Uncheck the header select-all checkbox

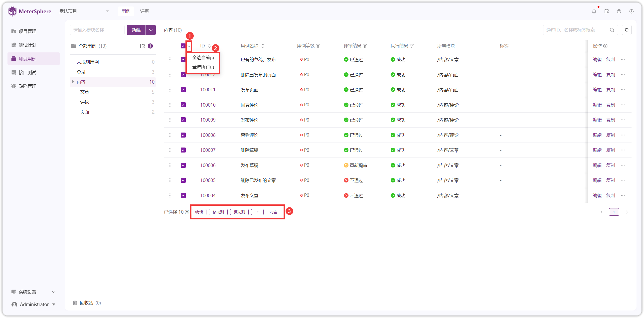(x=183, y=46)
